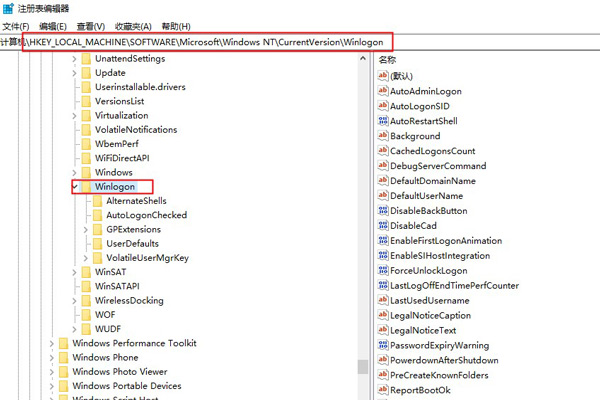Screen dimensions: 600x400
Task: Expand the WUDF key
Action: [x=74, y=329]
